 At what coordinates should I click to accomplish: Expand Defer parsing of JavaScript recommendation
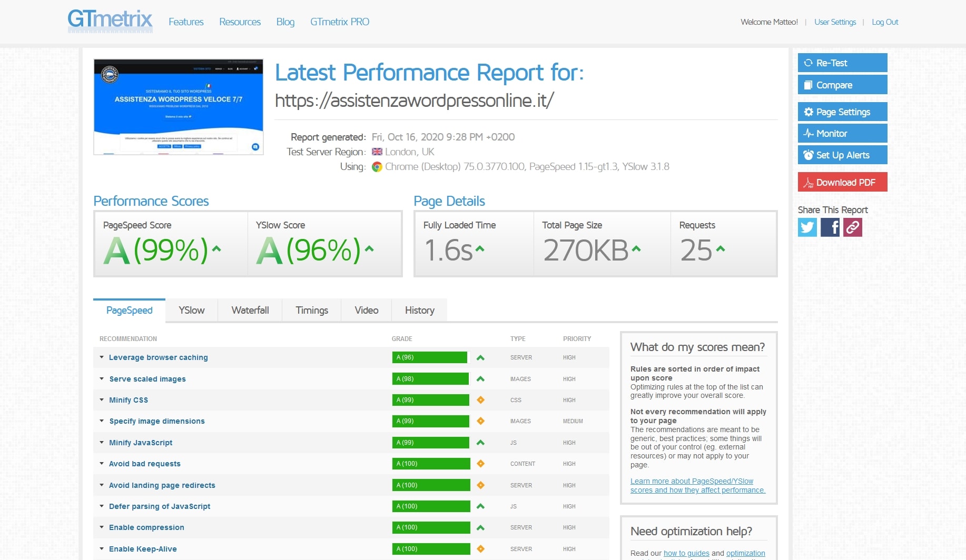click(x=159, y=506)
